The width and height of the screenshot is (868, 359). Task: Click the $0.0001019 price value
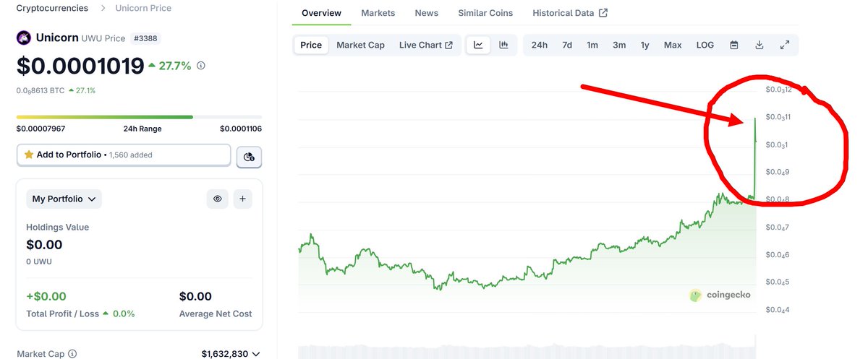(80, 66)
